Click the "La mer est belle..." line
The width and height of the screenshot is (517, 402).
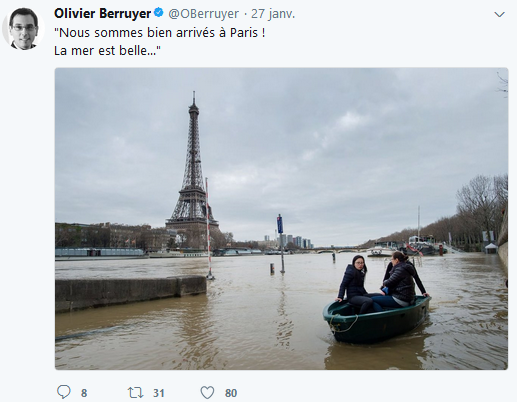tap(107, 51)
